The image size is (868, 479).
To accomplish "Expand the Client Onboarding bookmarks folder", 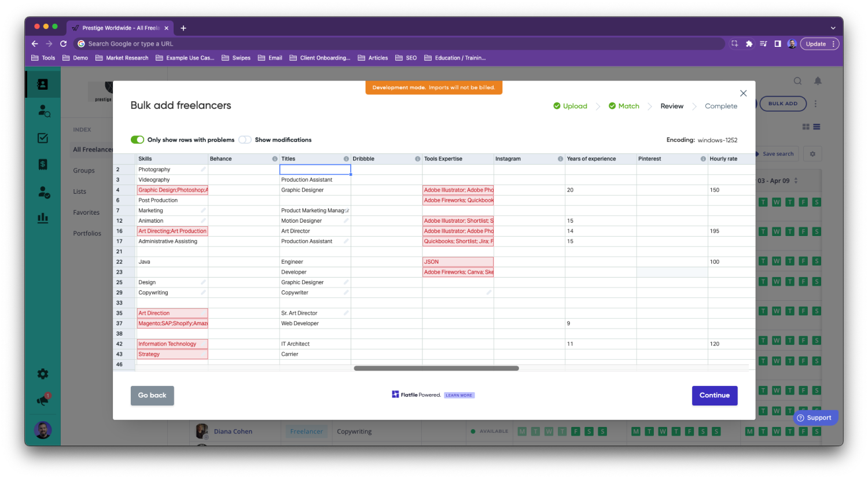I will [320, 58].
